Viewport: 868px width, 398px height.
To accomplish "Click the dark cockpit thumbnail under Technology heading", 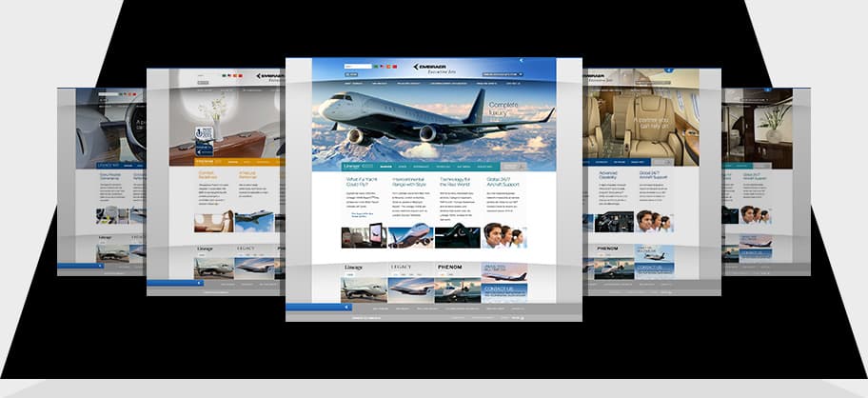I will [457, 235].
